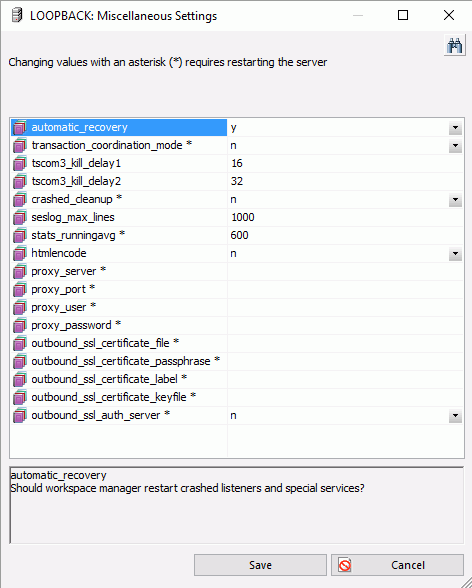Click the icon beside seslog_max_lines
This screenshot has height=588, width=472.
tap(20, 218)
